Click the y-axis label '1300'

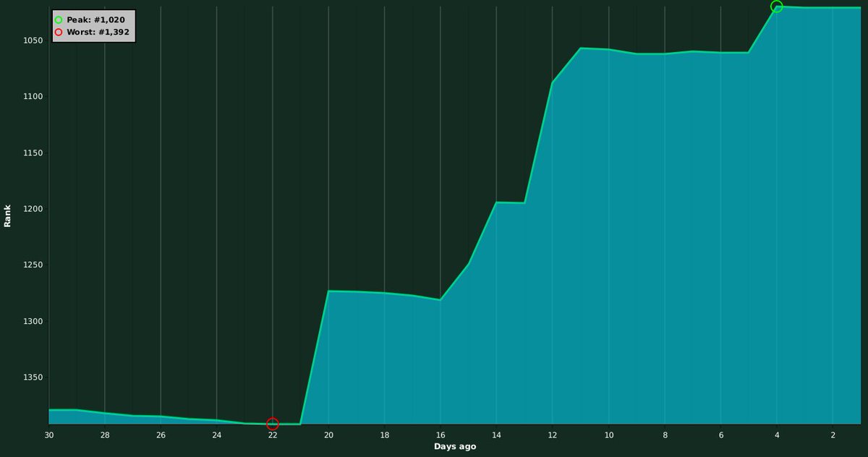[x=34, y=321]
